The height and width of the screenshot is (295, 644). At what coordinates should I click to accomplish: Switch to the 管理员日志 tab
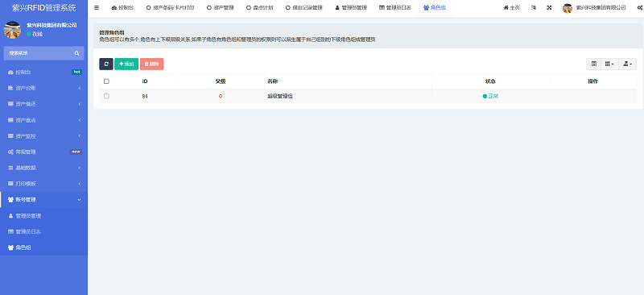tap(395, 7)
